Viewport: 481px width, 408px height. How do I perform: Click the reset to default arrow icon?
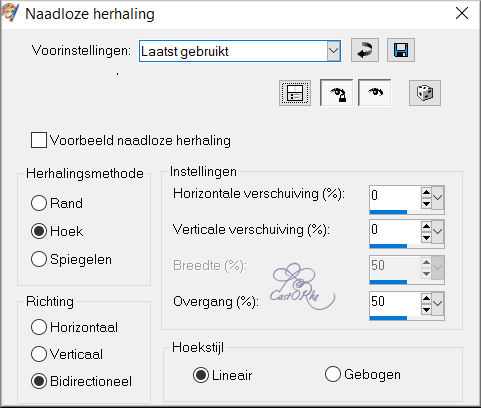(x=365, y=50)
